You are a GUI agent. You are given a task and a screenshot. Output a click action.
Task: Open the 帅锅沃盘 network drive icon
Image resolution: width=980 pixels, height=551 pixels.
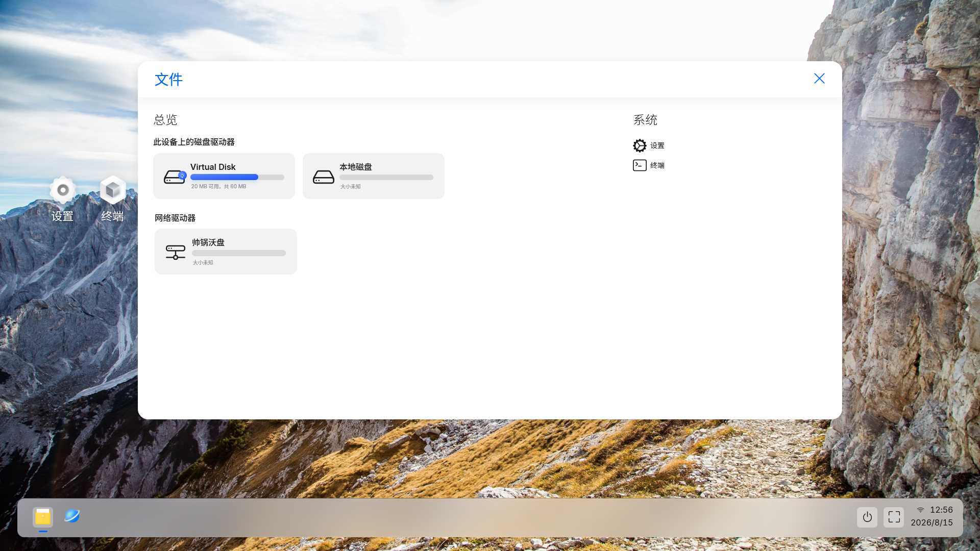(176, 252)
